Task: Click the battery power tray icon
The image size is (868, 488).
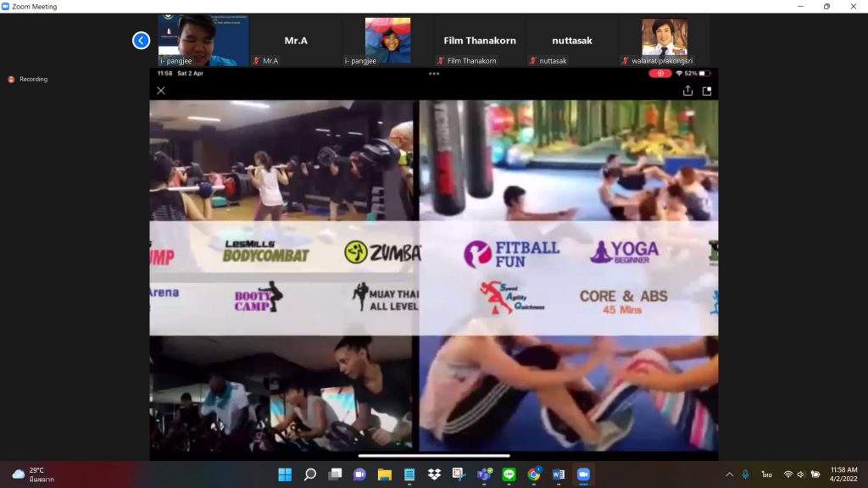Action: tap(815, 474)
